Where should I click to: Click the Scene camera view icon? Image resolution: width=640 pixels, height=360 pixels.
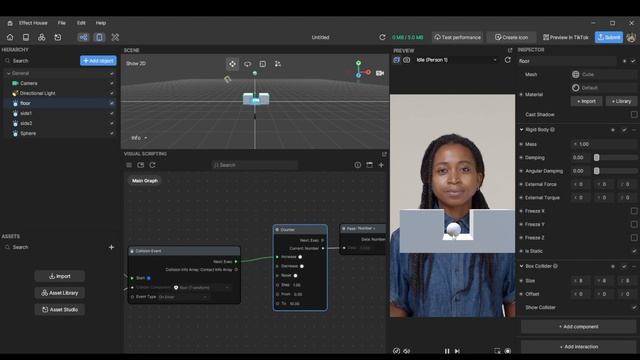[380, 73]
